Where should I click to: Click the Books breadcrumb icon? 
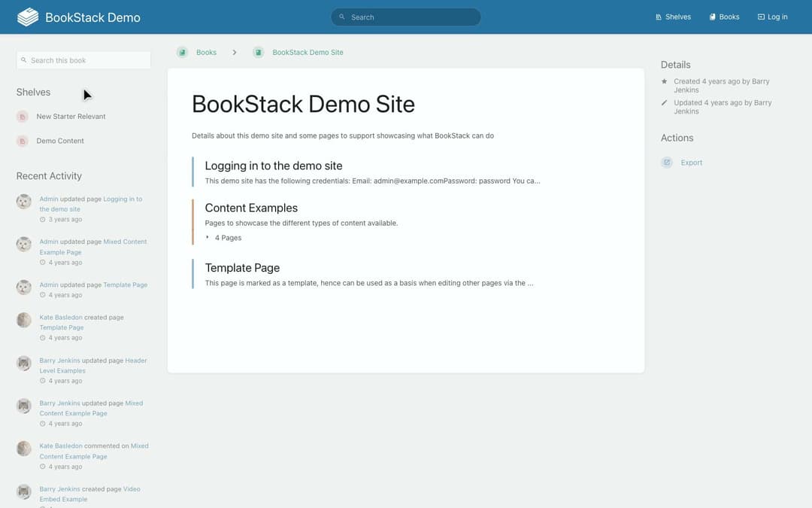[x=182, y=53]
